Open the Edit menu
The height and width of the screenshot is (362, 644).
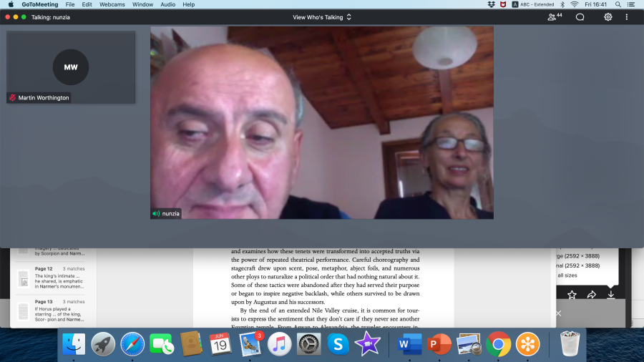(x=87, y=4)
